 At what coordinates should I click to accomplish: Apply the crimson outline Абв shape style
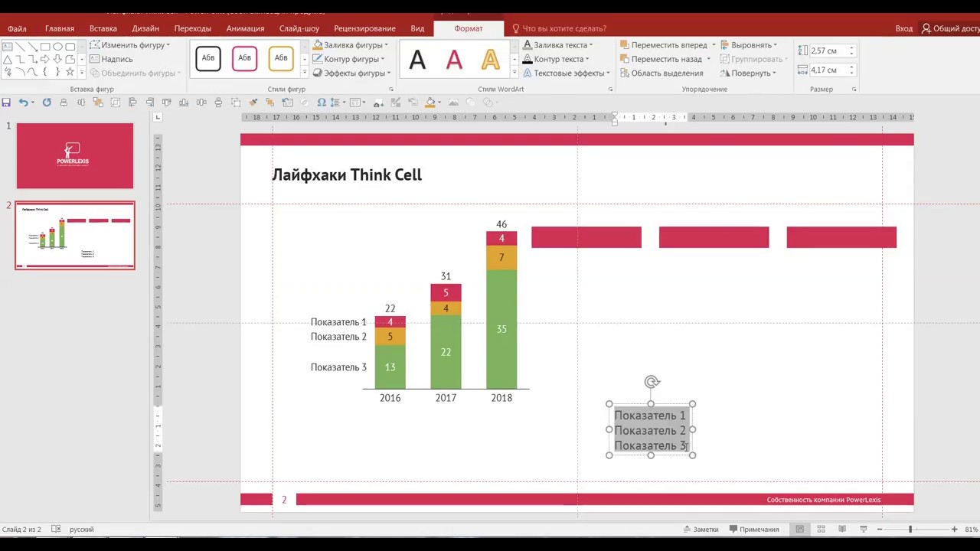tap(244, 58)
